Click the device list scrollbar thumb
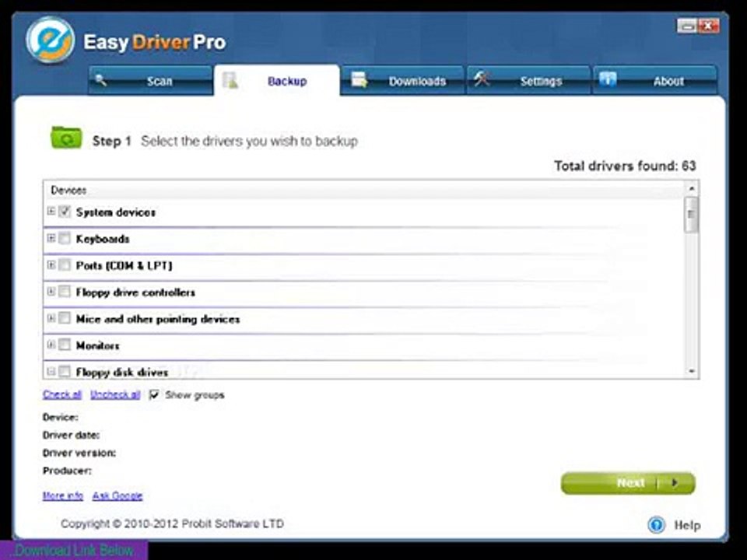This screenshot has height=560, width=747. [691, 215]
